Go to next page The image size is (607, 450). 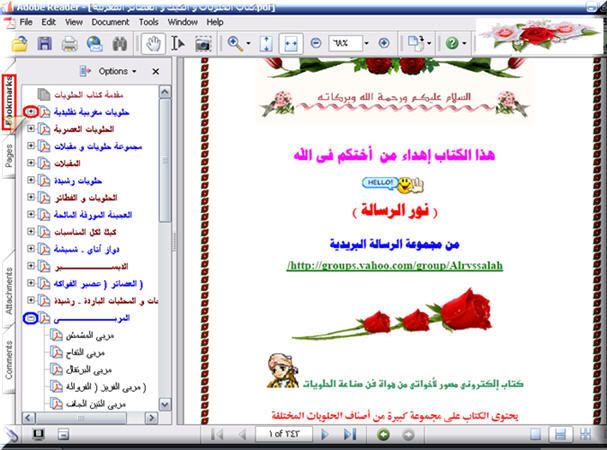click(x=325, y=435)
